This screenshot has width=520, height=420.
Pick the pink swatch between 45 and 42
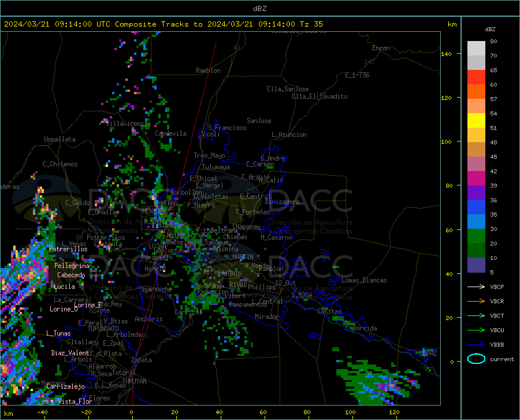click(x=476, y=164)
